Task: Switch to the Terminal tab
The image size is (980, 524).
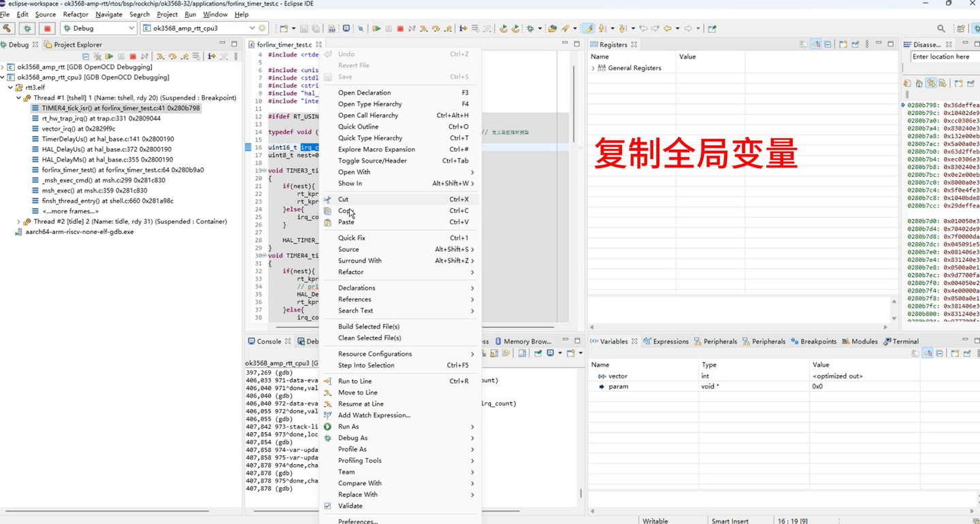Action: (x=901, y=342)
